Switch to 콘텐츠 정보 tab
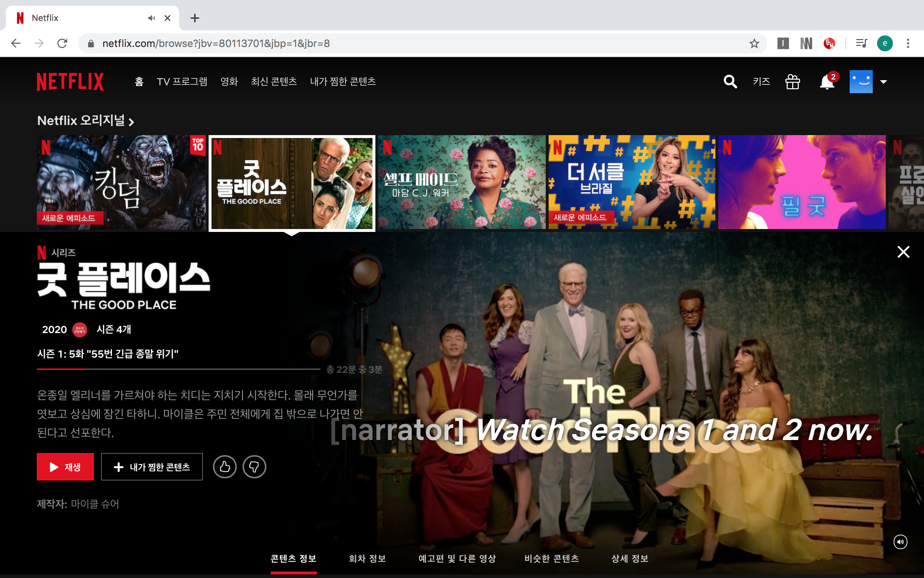Screen dimensions: 924x578 [293, 558]
